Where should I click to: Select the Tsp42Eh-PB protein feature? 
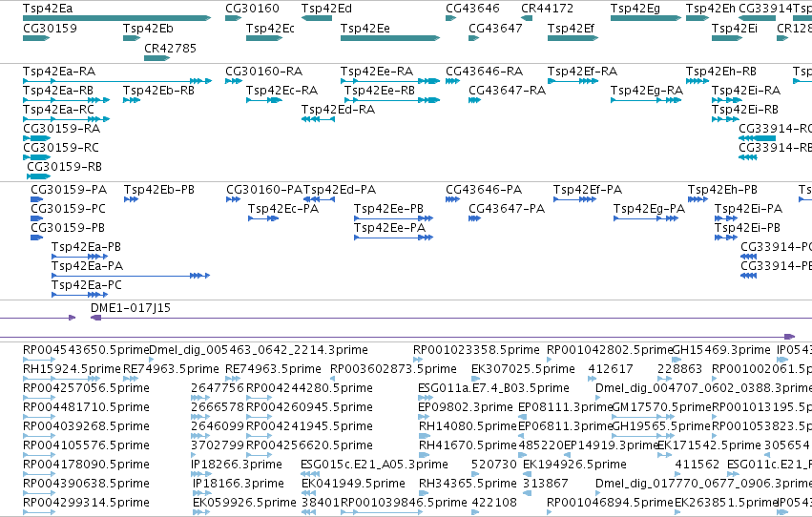point(697,199)
